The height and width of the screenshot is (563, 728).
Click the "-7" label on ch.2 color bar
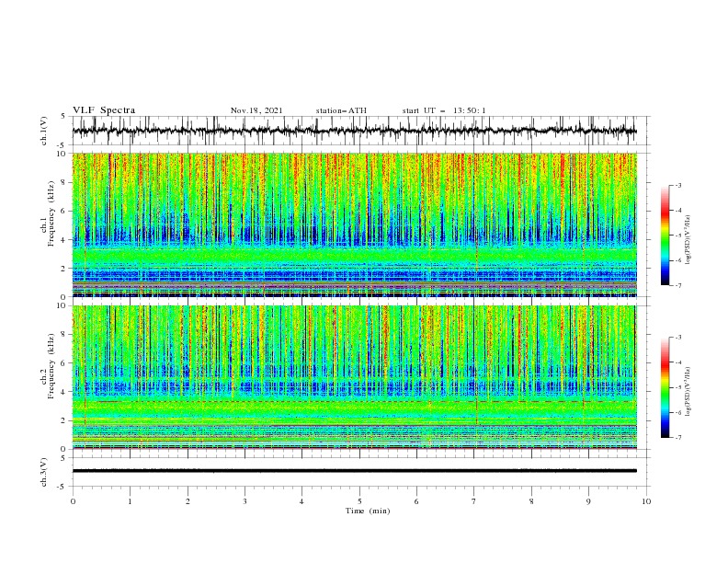677,438
